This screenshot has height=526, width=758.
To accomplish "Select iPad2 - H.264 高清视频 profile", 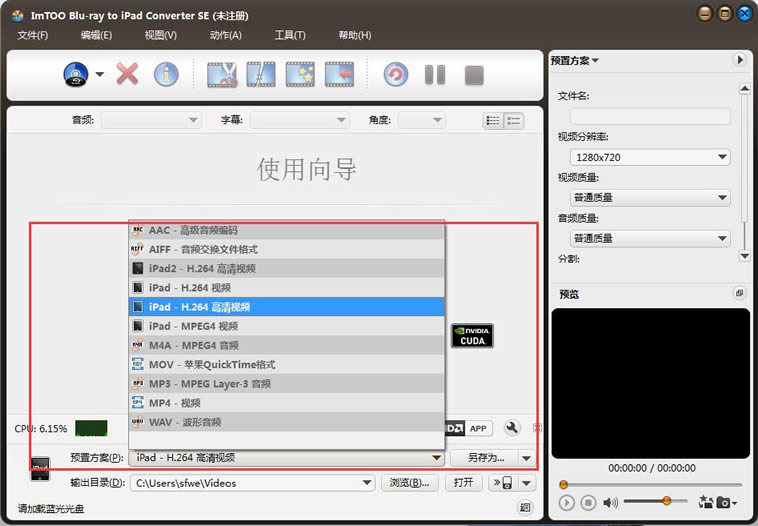I will point(287,268).
